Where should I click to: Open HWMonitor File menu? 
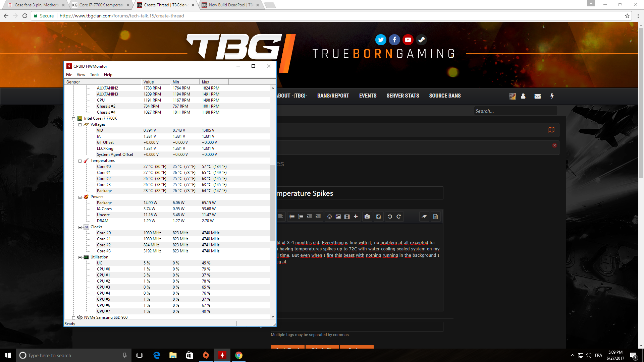[69, 75]
